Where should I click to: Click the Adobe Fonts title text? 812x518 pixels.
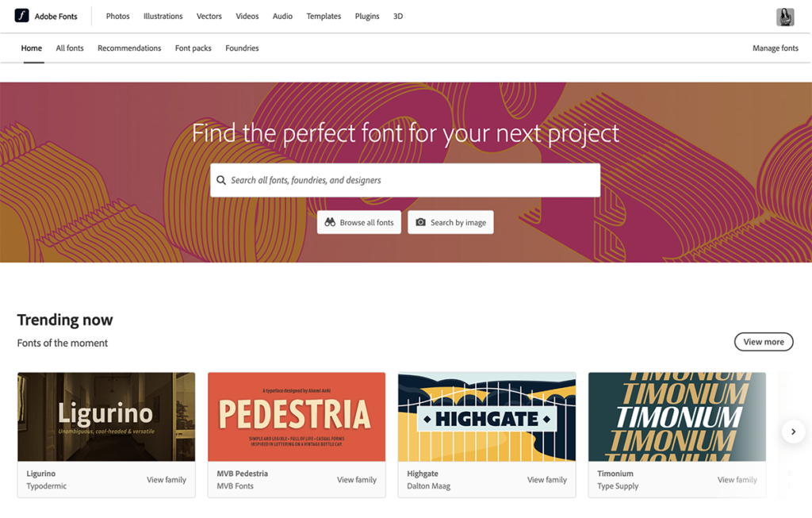pyautogui.click(x=56, y=16)
